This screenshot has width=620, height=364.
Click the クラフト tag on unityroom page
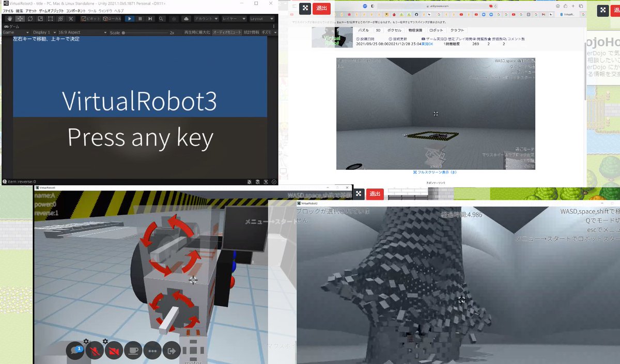(x=457, y=30)
